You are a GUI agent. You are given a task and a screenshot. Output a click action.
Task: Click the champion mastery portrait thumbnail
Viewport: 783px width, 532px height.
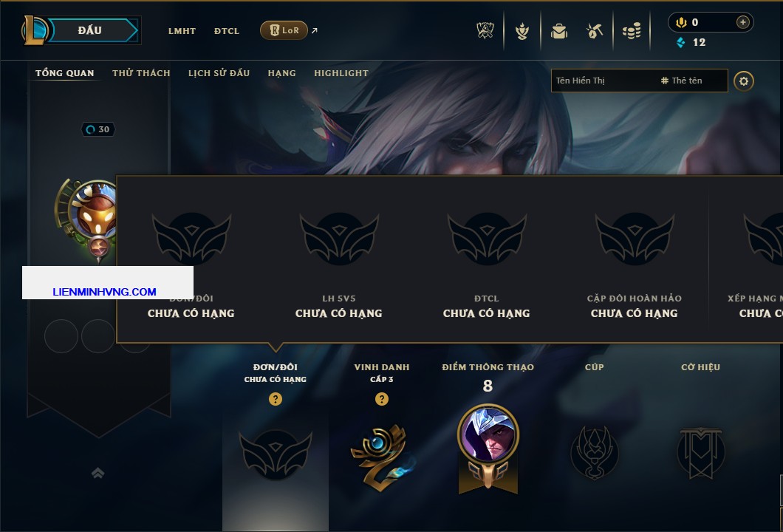click(488, 434)
